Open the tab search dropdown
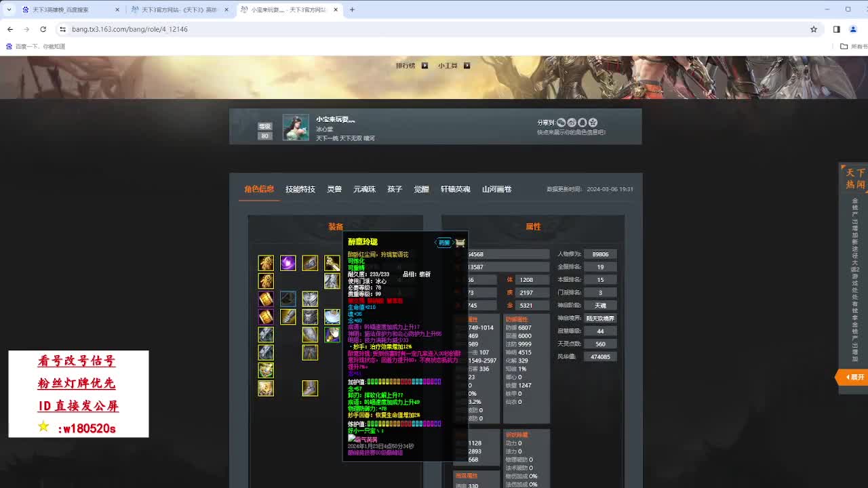This screenshot has height=488, width=868. (x=8, y=9)
